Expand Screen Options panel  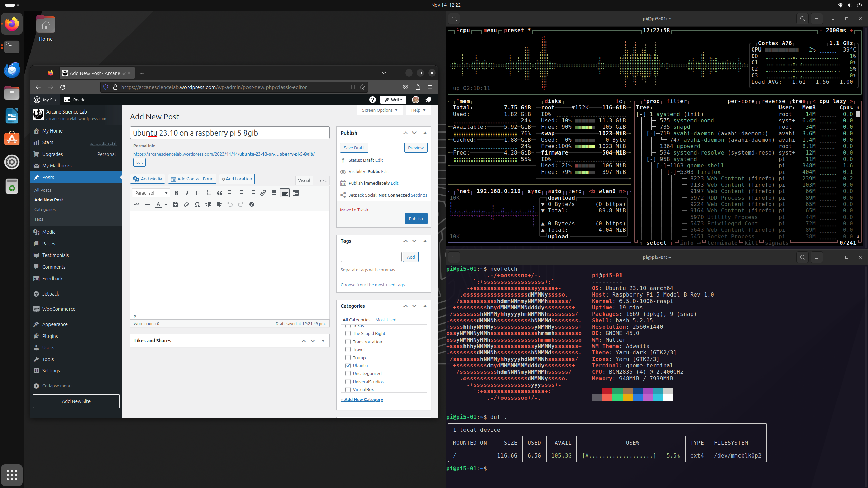coord(380,110)
